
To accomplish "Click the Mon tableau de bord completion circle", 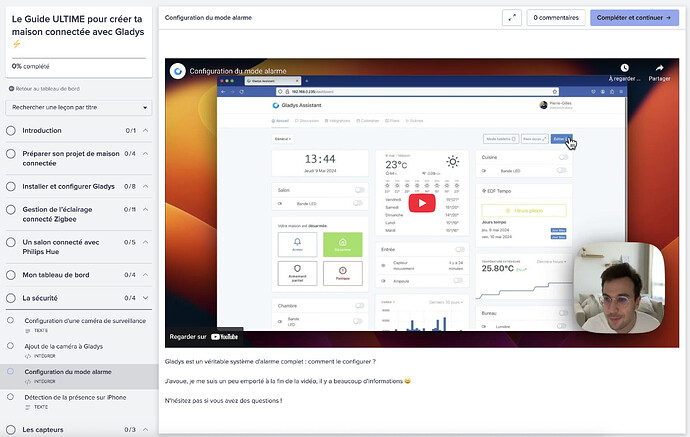I will [11, 275].
